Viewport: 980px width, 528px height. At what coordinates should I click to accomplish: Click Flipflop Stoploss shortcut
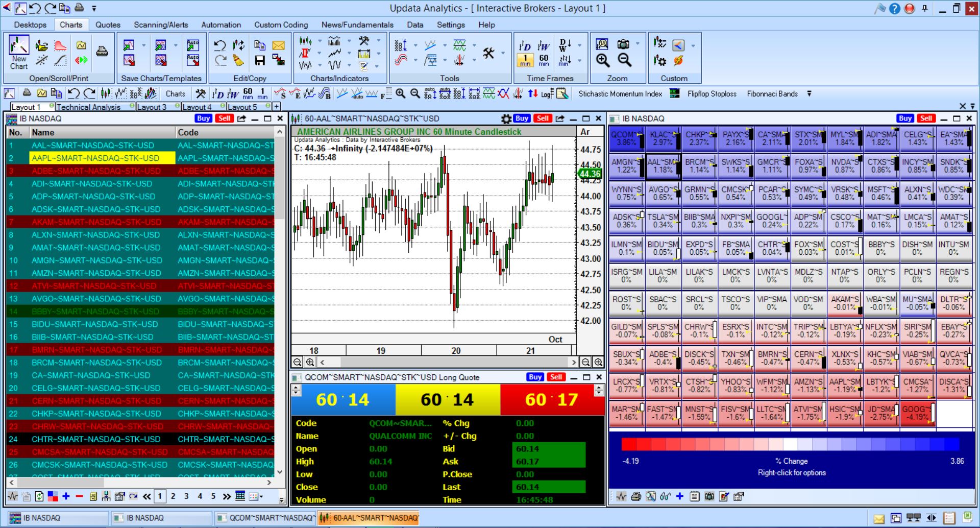[712, 93]
